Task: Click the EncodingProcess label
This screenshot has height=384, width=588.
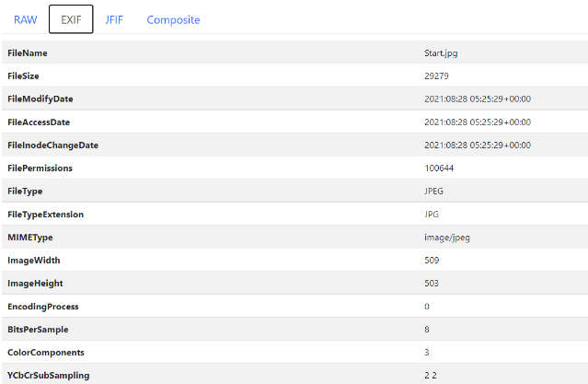Action: 42,307
